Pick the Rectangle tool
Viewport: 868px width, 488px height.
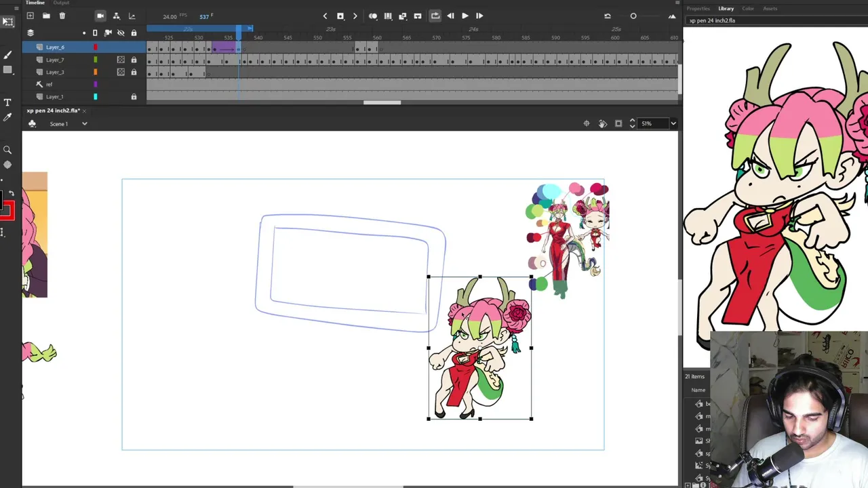click(7, 70)
